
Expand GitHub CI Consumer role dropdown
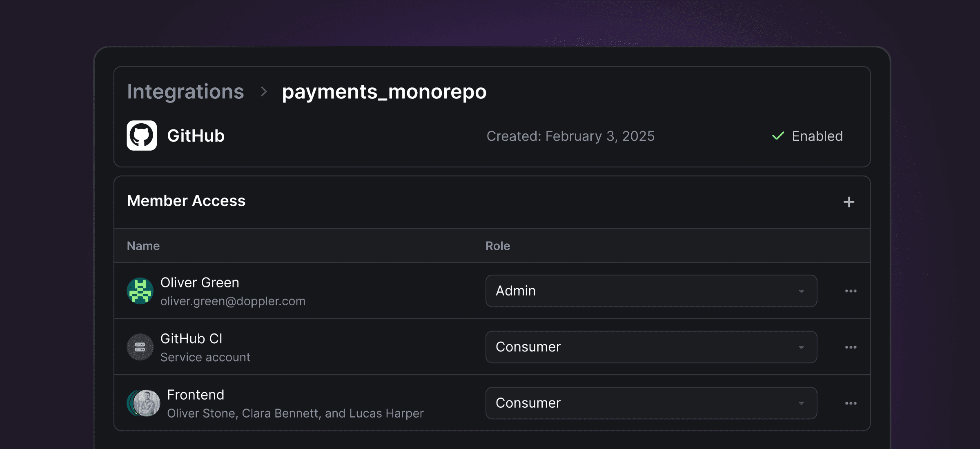click(x=651, y=347)
